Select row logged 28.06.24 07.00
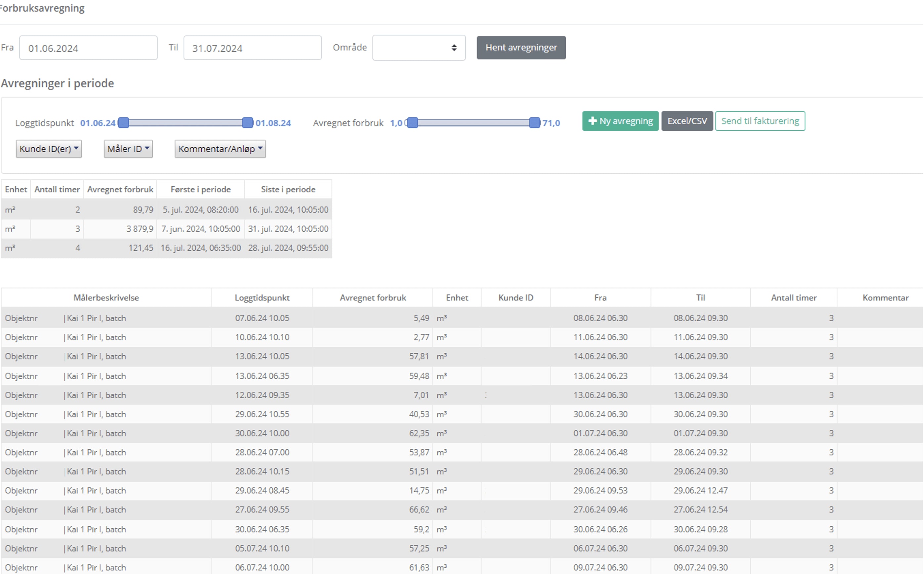Screen dimensions: 924x574 [462, 453]
